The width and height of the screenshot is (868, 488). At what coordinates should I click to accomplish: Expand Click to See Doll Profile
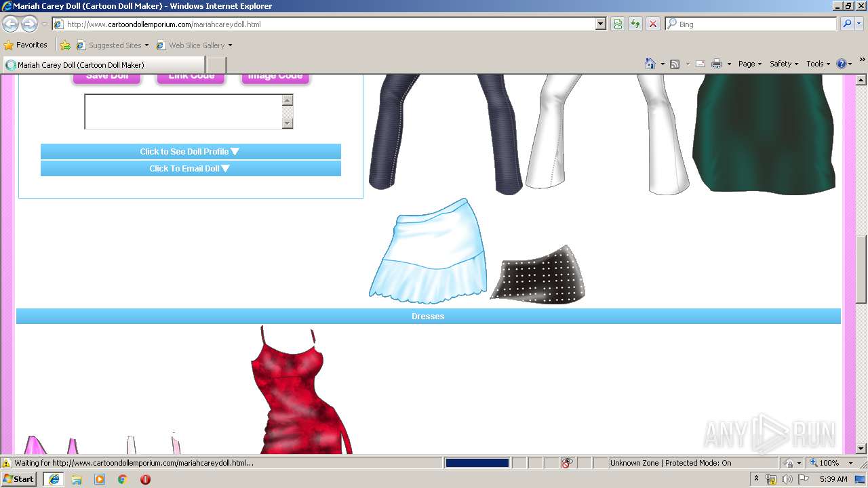(191, 151)
